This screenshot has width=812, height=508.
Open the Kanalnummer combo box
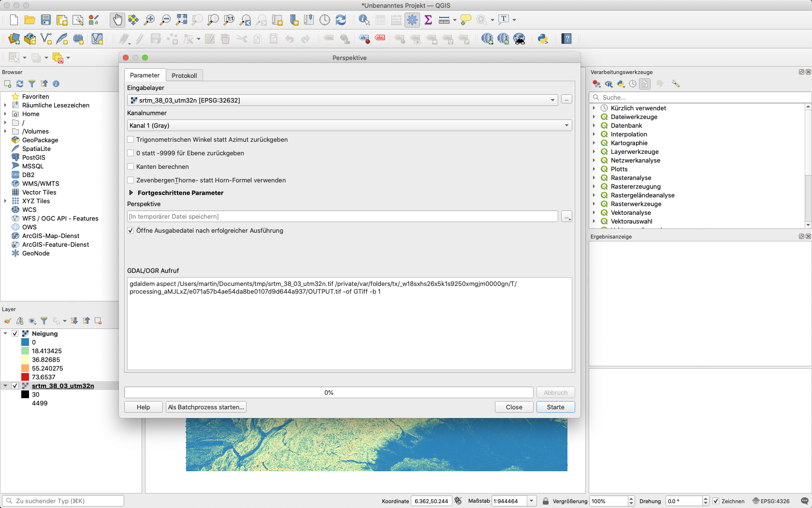tap(349, 125)
